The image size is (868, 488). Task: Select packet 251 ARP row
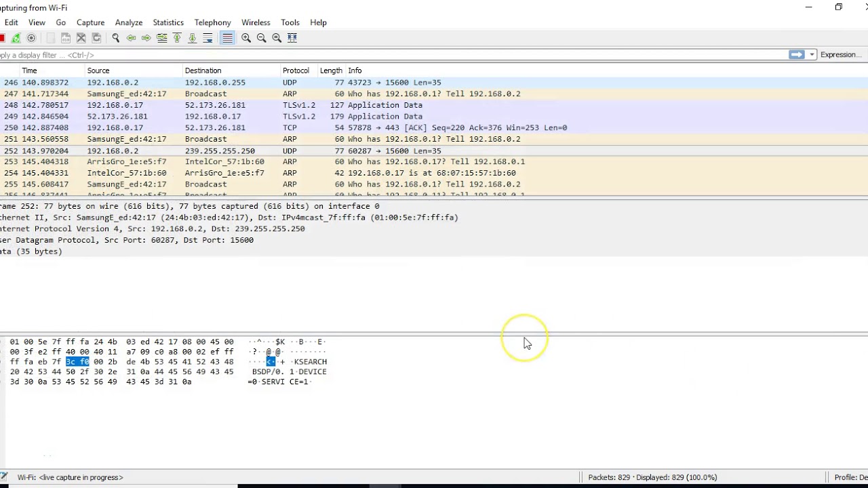(x=434, y=139)
